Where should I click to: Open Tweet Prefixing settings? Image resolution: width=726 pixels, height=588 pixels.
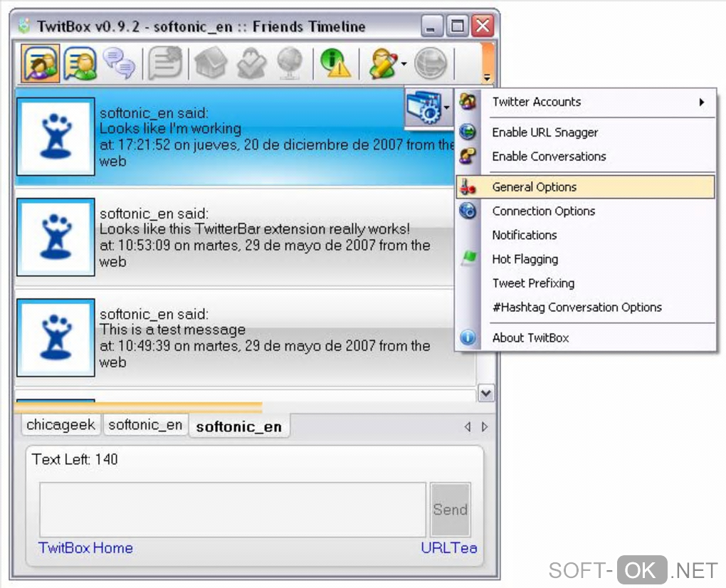[586, 283]
